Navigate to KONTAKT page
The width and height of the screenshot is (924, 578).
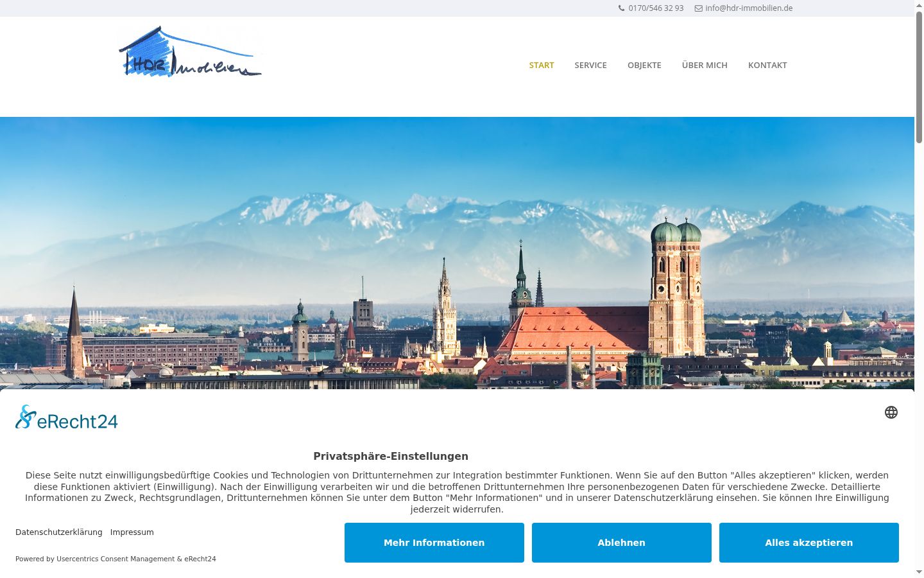tap(767, 65)
